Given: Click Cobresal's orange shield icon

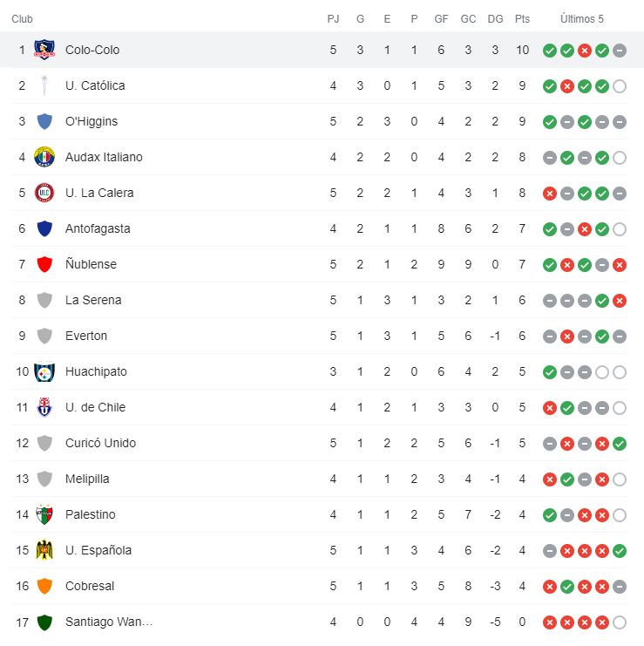Looking at the screenshot, I should (44, 586).
